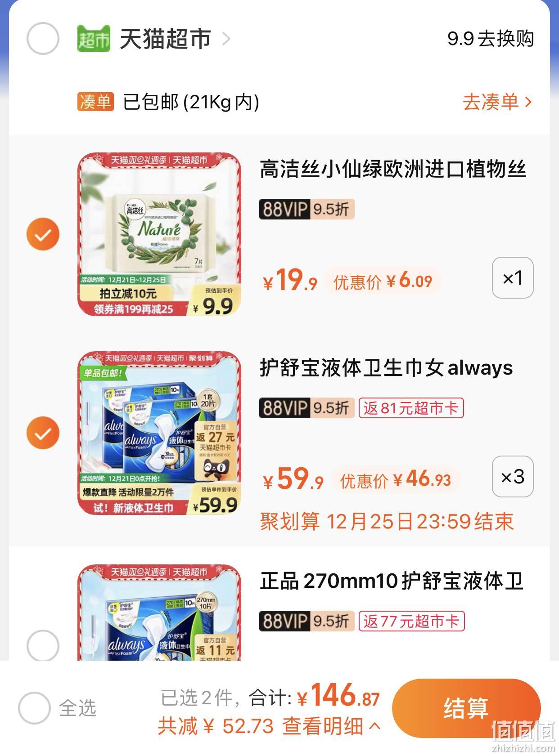Tap the orange 凑单 tag icon
The width and height of the screenshot is (559, 756).
[95, 102]
